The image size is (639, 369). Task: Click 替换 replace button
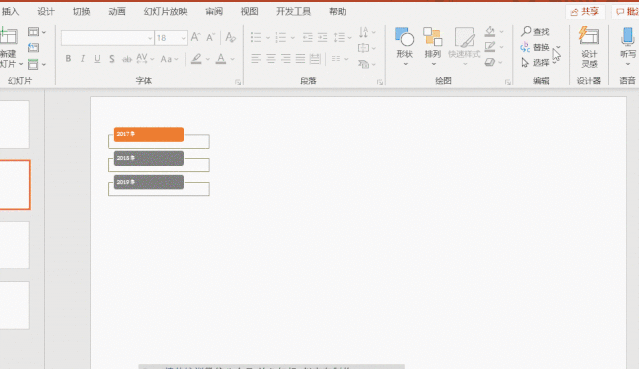tap(535, 47)
